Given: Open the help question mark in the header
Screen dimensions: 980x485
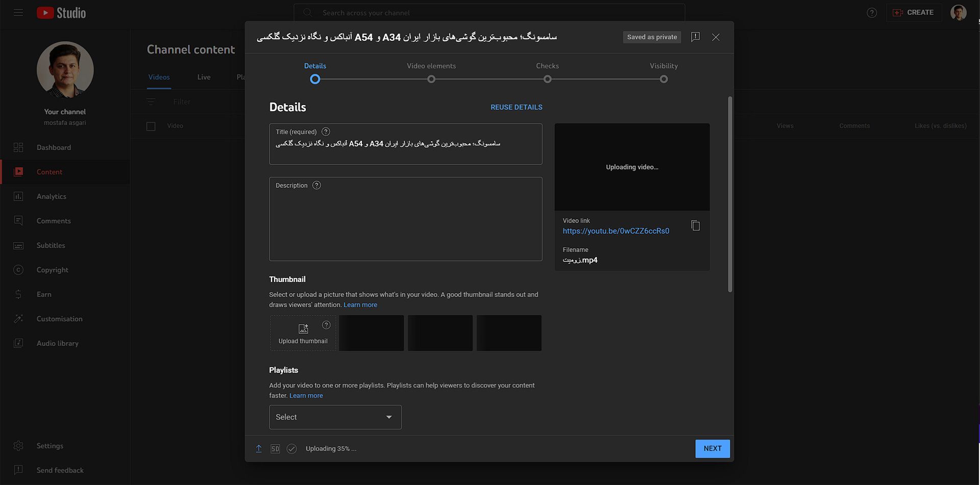Looking at the screenshot, I should click(872, 13).
